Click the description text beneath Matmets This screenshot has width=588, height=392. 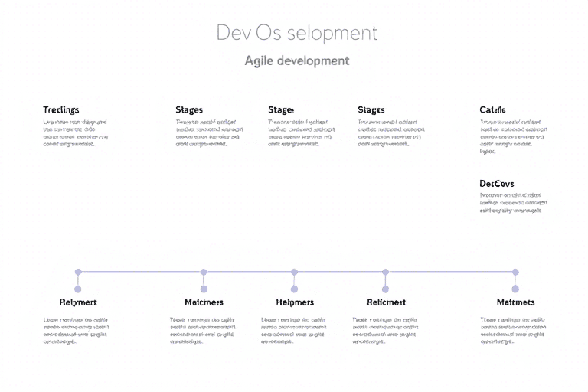(513, 331)
